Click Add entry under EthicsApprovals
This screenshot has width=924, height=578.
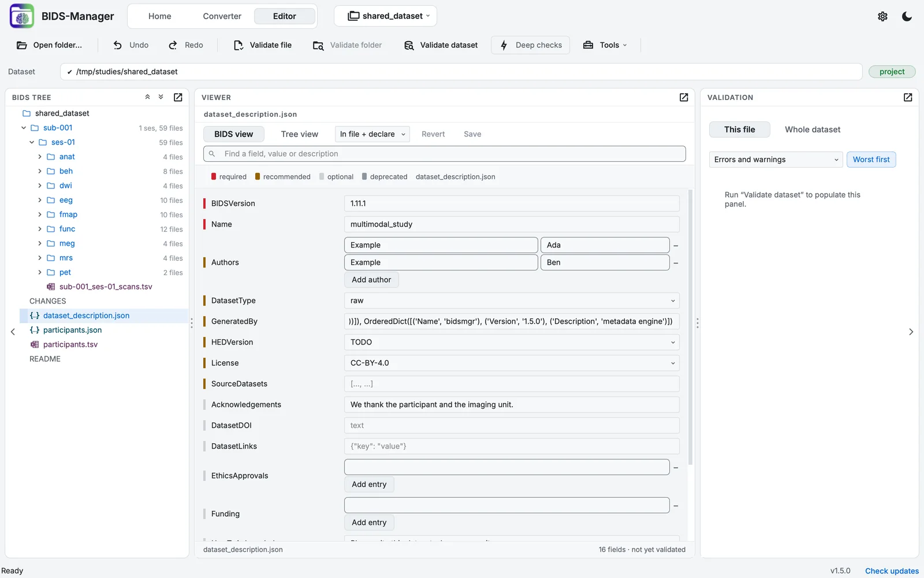click(369, 484)
